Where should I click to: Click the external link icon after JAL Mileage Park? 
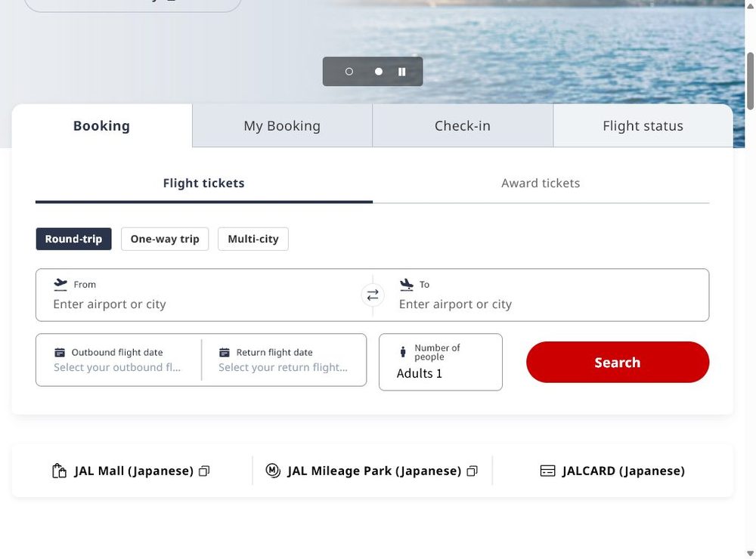tap(472, 471)
